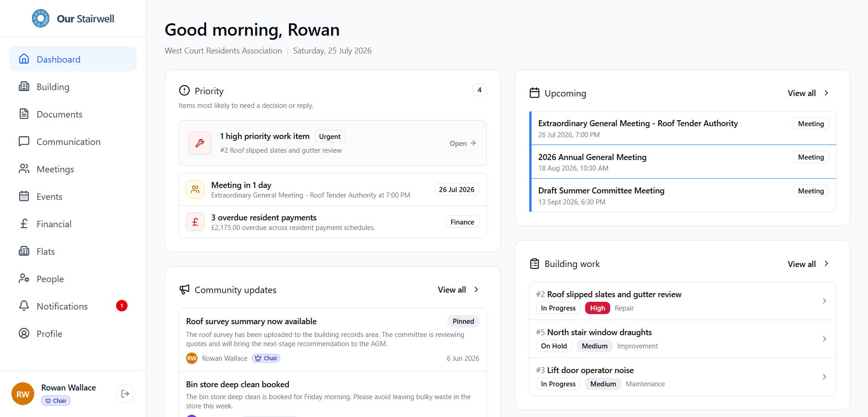Viewport: 868px width, 417px height.
Task: Click the Documents file icon
Action: (24, 114)
